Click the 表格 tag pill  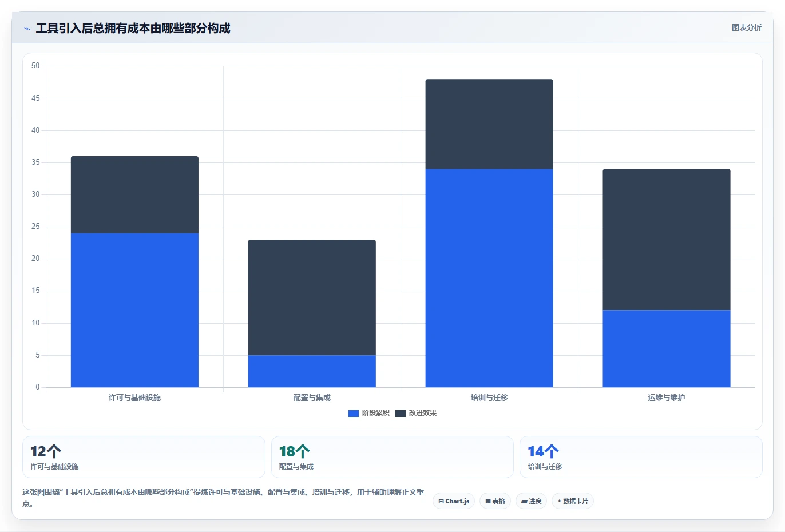[495, 501]
